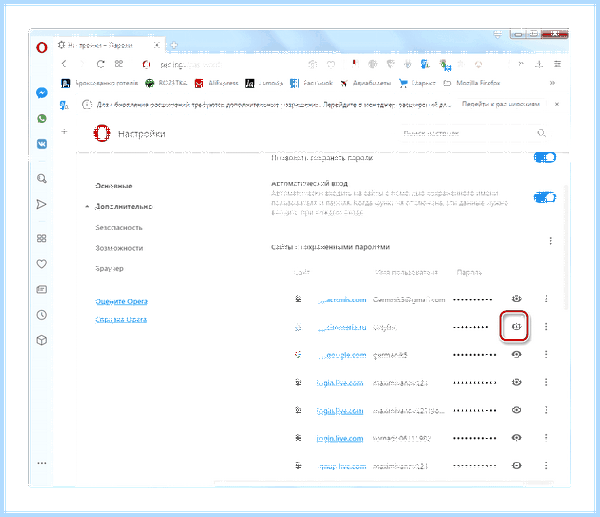Open sidebar search magnifier

click(42, 178)
